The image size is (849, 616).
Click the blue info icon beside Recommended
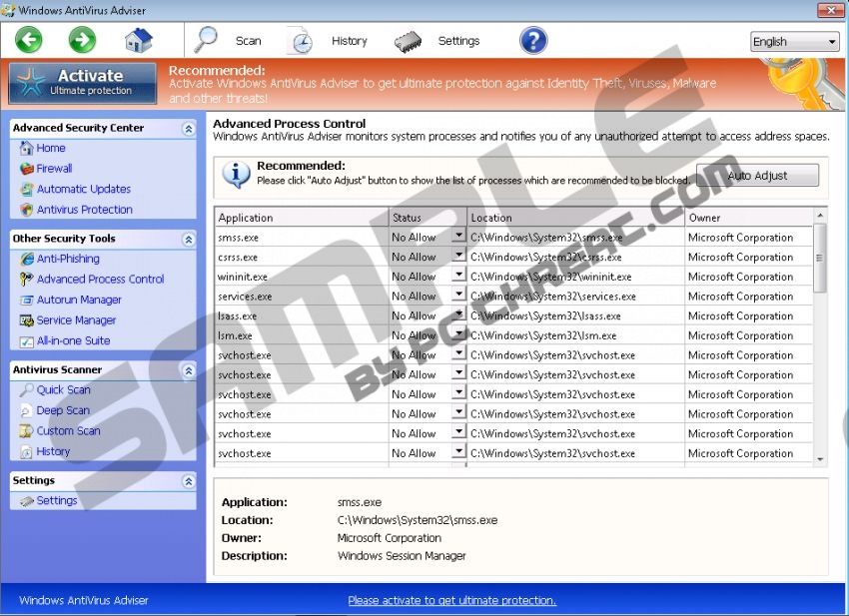pyautogui.click(x=236, y=175)
